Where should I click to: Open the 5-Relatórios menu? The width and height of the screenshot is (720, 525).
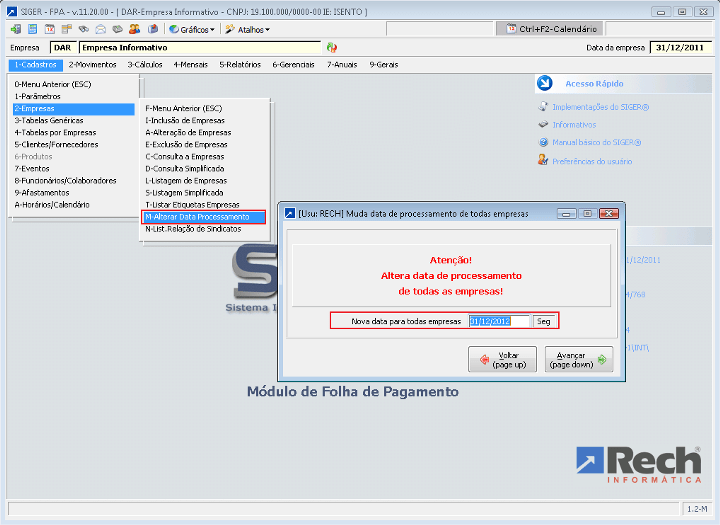coord(240,65)
